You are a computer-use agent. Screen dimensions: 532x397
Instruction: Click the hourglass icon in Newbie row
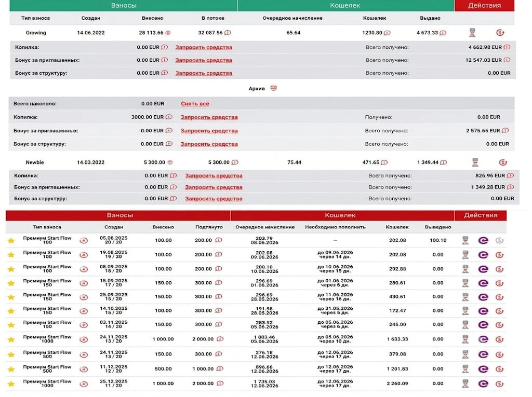(x=475, y=162)
